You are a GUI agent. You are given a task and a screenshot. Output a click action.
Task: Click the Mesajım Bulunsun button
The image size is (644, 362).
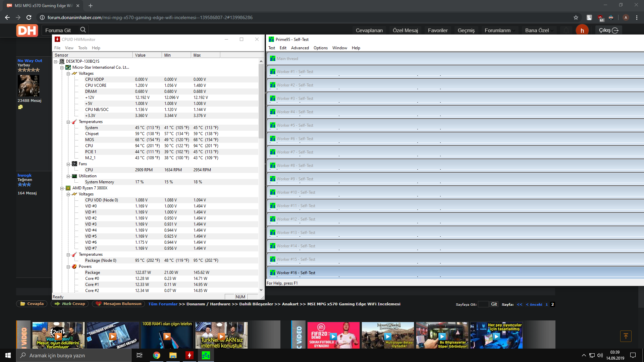(118, 304)
